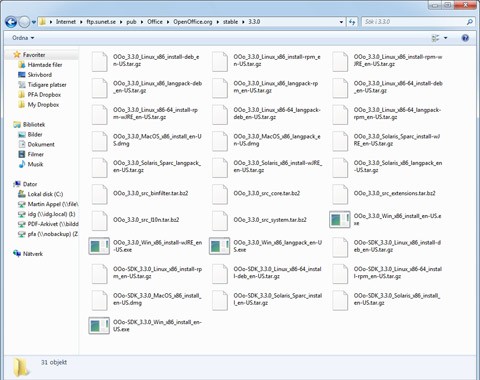Viewport: 480px width, 380px height.
Task: Select icon of OOo-SDK_3.3.0_MacOS_x86_install_en-US.dmg
Action: (99, 301)
